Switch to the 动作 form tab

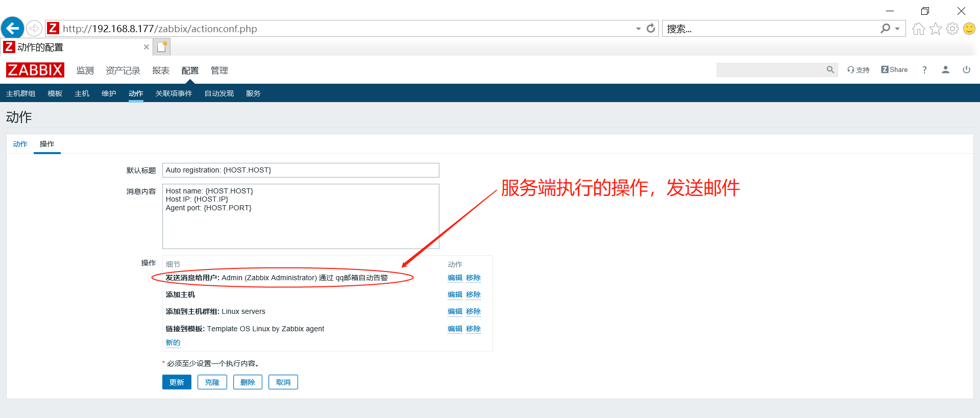click(20, 144)
